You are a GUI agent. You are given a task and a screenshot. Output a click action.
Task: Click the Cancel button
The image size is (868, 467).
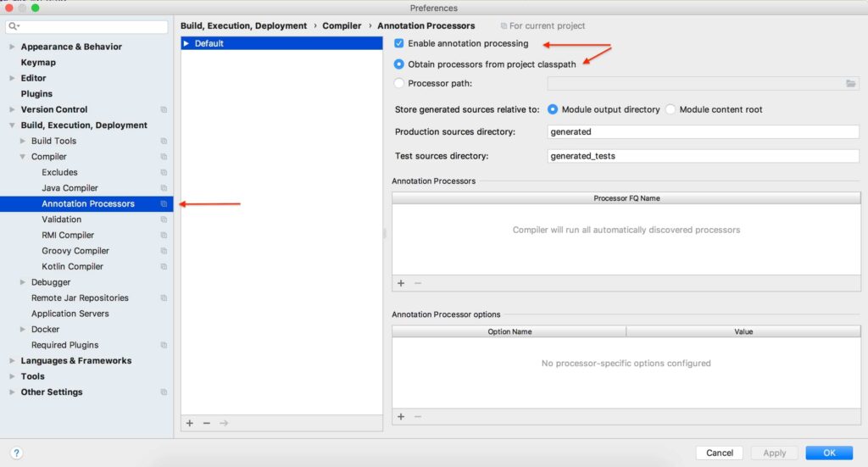[719, 453]
